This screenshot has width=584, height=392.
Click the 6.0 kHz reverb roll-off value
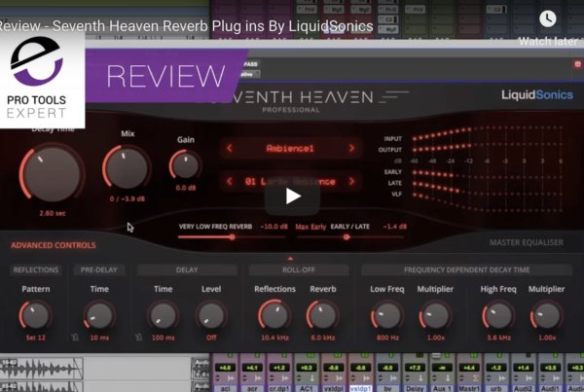(323, 338)
